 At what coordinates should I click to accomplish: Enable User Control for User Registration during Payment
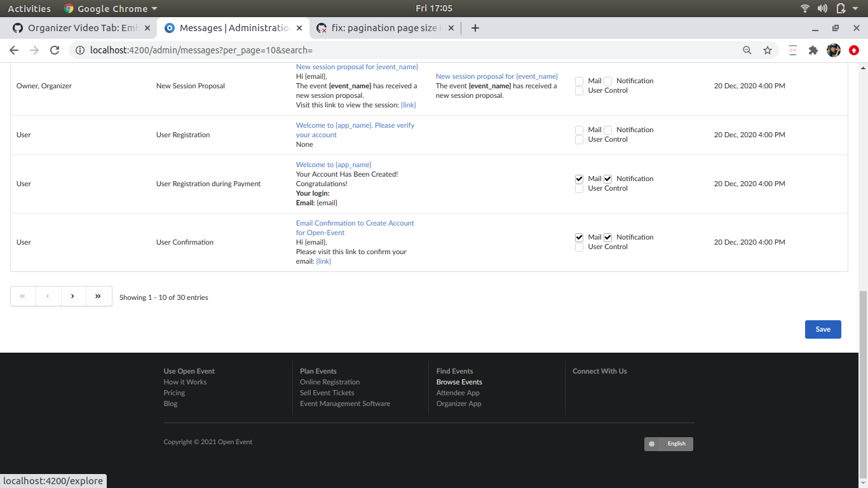579,188
